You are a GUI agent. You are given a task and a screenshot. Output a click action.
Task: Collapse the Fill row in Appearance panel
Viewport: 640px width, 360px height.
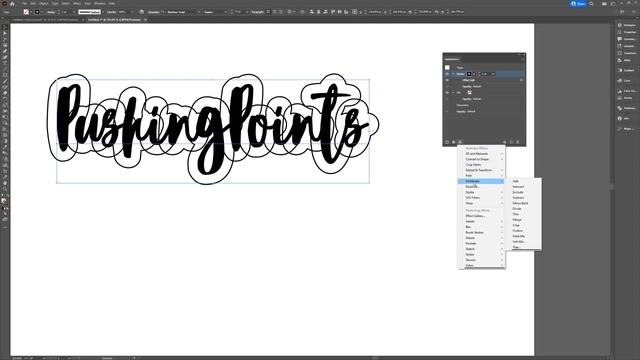(x=453, y=93)
